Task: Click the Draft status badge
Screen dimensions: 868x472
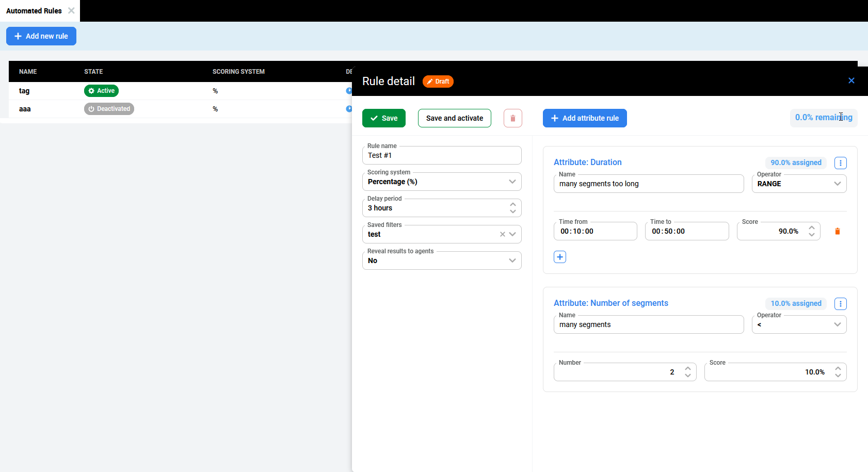Action: click(x=438, y=82)
